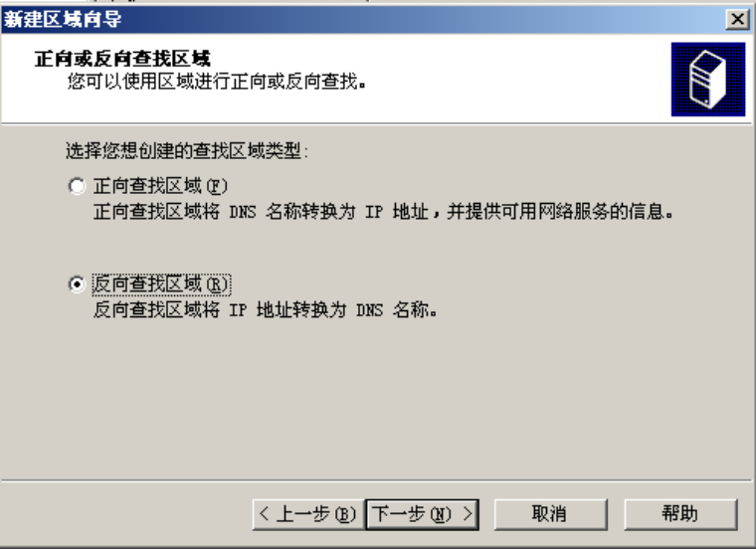Click the 选择您想创建的查找区域类型 prompt text

coord(187,151)
